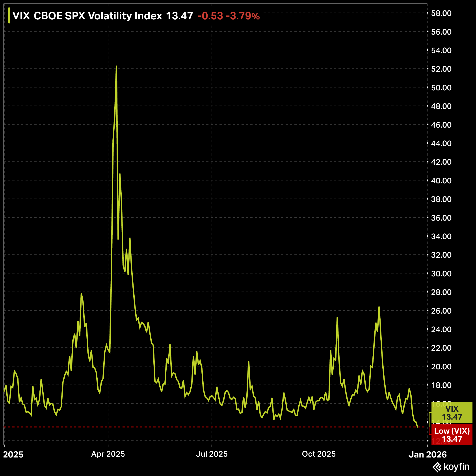This screenshot has width=476, height=476.
Task: Click the VIX ticker symbol in header
Action: [21, 16]
